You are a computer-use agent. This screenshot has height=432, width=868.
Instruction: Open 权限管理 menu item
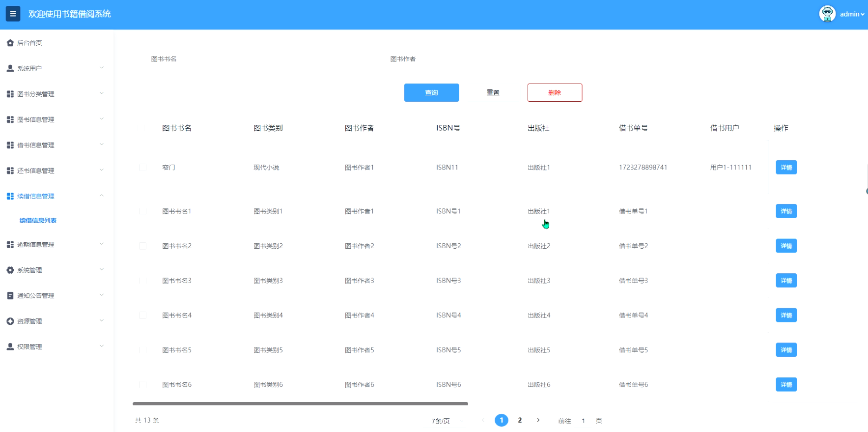[x=57, y=346]
